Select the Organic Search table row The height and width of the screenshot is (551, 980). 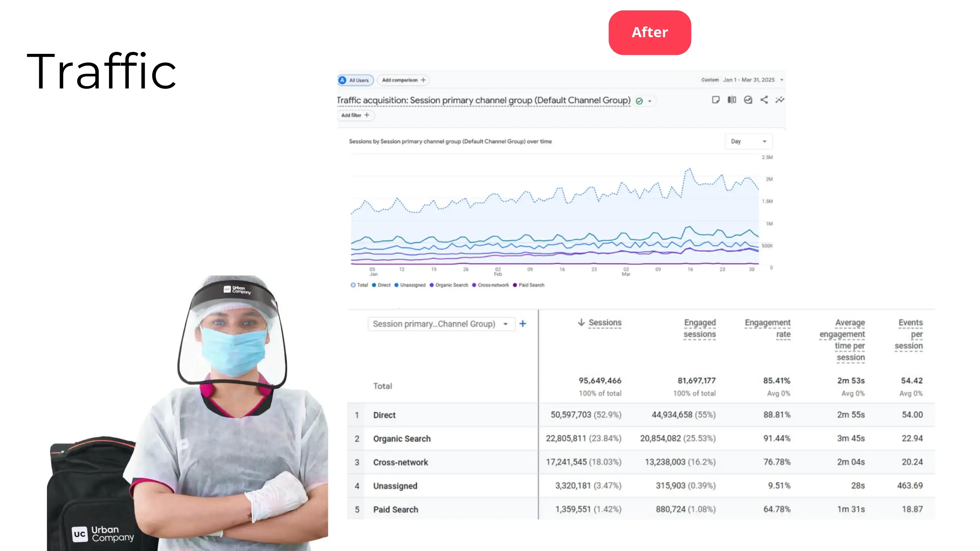[402, 438]
